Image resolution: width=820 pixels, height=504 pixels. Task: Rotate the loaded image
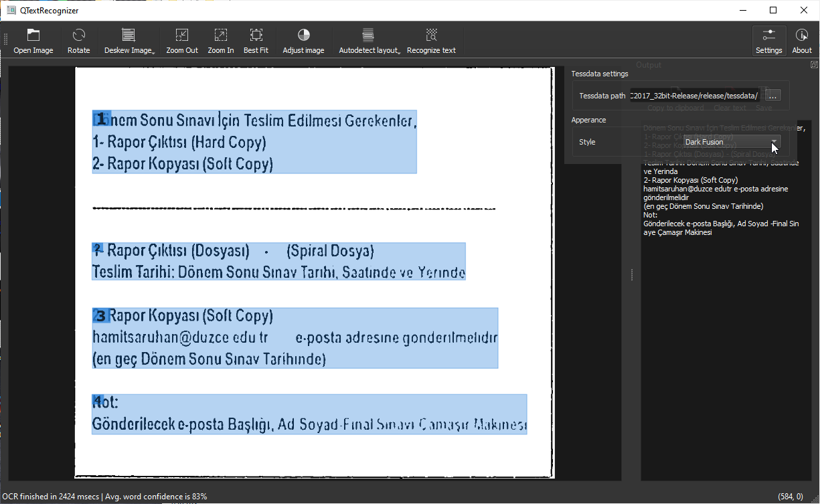79,41
